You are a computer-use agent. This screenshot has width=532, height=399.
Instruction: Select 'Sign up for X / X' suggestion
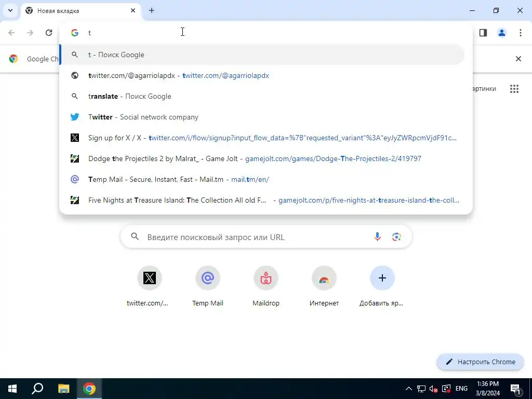262,138
